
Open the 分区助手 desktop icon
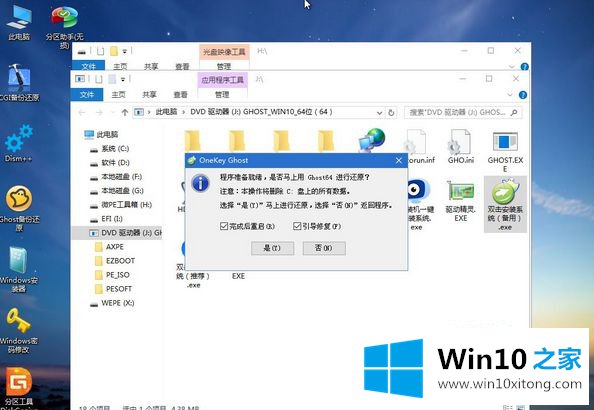64,27
